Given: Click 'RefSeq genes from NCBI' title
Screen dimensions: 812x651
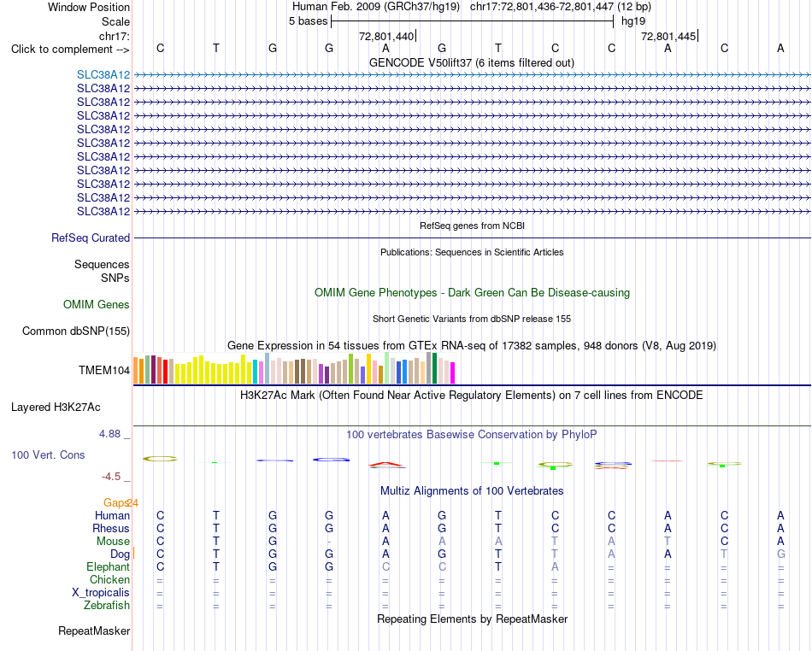Looking at the screenshot, I should [x=472, y=226].
